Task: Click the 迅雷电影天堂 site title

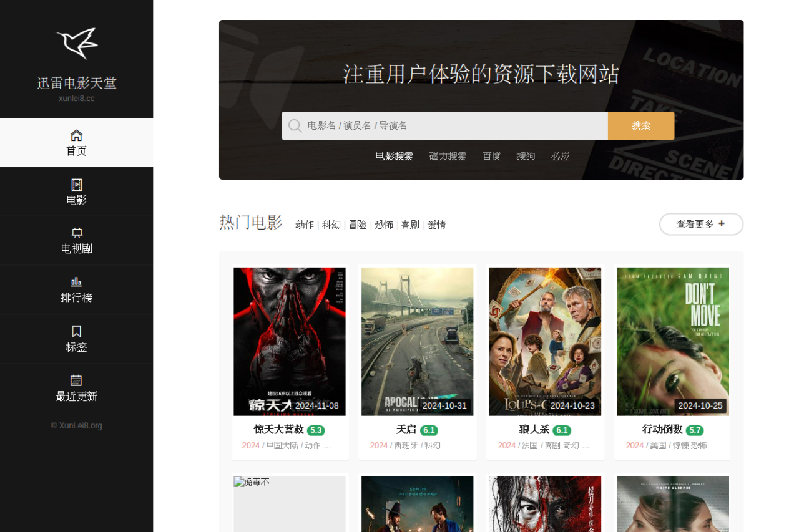Action: pos(76,83)
